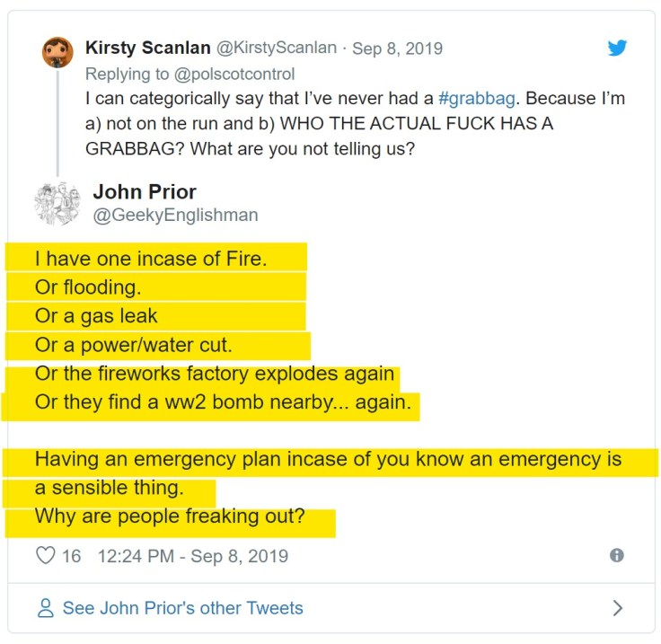Image resolution: width=661 pixels, height=644 pixels.
Task: Open the info icon beside the timestamp
Action: (x=617, y=556)
